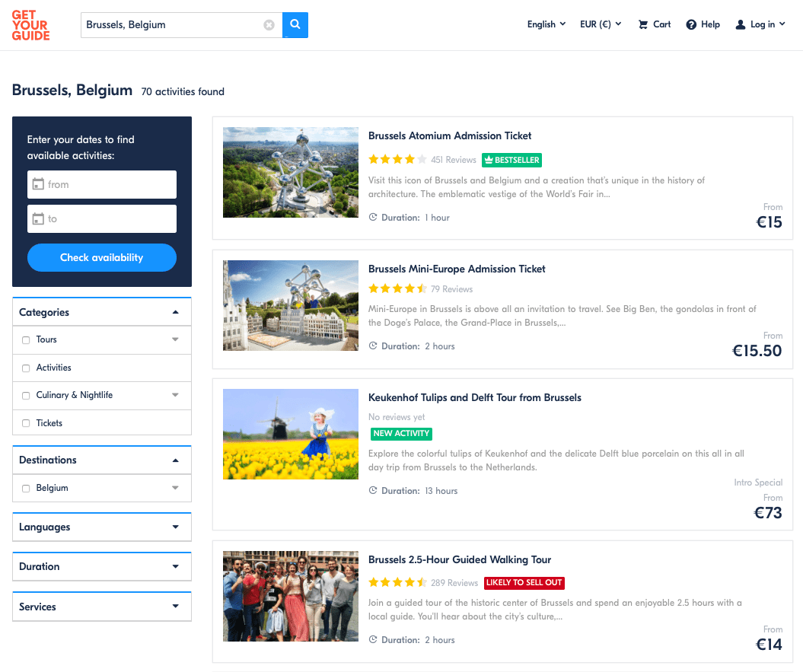Expand the Tours subcategory arrow
Image resolution: width=803 pixels, height=672 pixels.
(175, 339)
